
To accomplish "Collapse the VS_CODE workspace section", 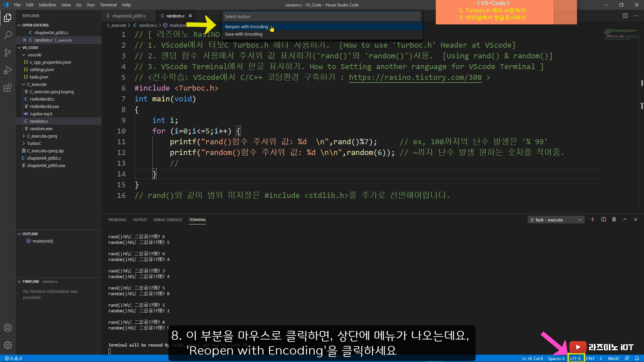I will pos(30,48).
